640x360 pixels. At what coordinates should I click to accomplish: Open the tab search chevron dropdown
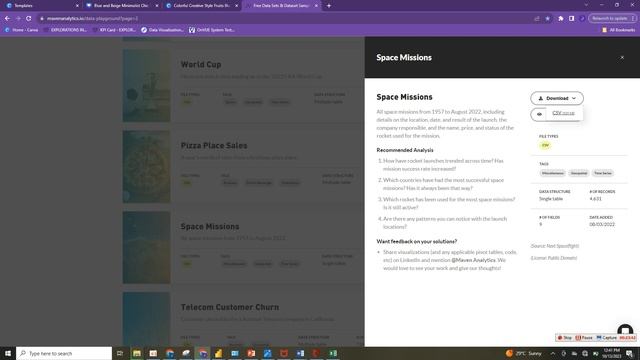click(x=586, y=5)
